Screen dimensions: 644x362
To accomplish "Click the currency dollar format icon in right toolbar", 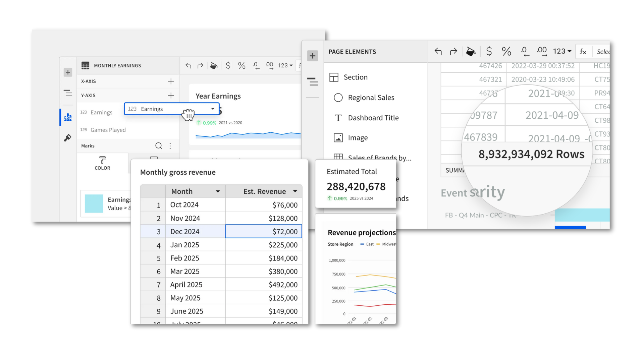I will [x=489, y=52].
